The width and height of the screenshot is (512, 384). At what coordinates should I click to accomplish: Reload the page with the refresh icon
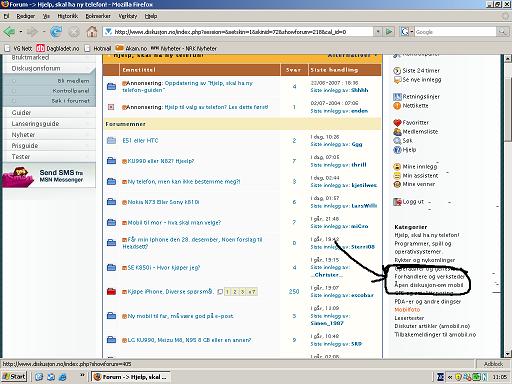(x=56, y=32)
